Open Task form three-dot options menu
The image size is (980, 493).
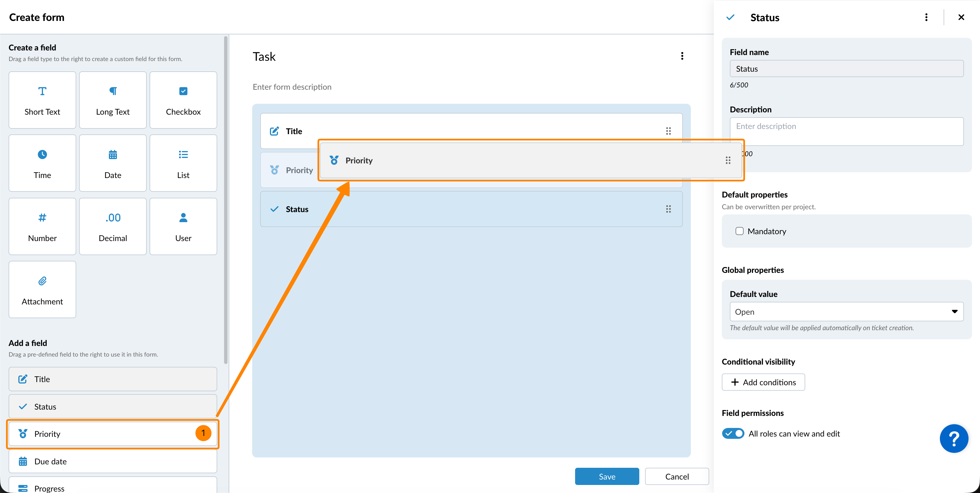(682, 56)
